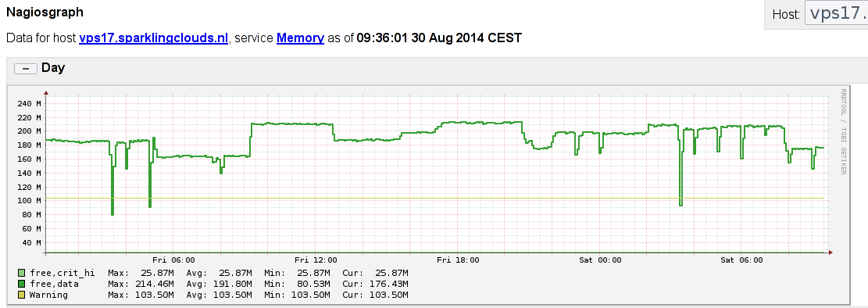This screenshot has height=308, width=868.
Task: Click the Sat 00:00 axis label
Action: (600, 260)
